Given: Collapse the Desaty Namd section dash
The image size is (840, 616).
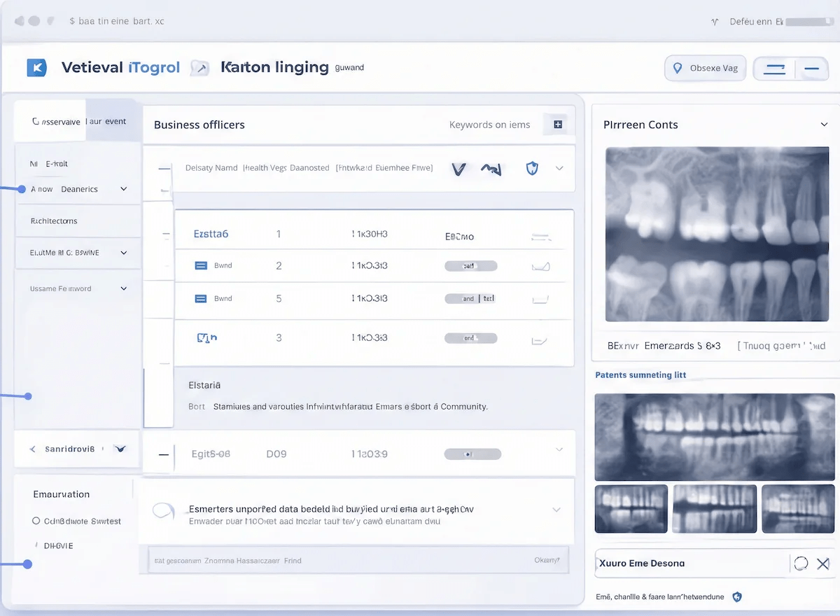Looking at the screenshot, I should [x=164, y=169].
